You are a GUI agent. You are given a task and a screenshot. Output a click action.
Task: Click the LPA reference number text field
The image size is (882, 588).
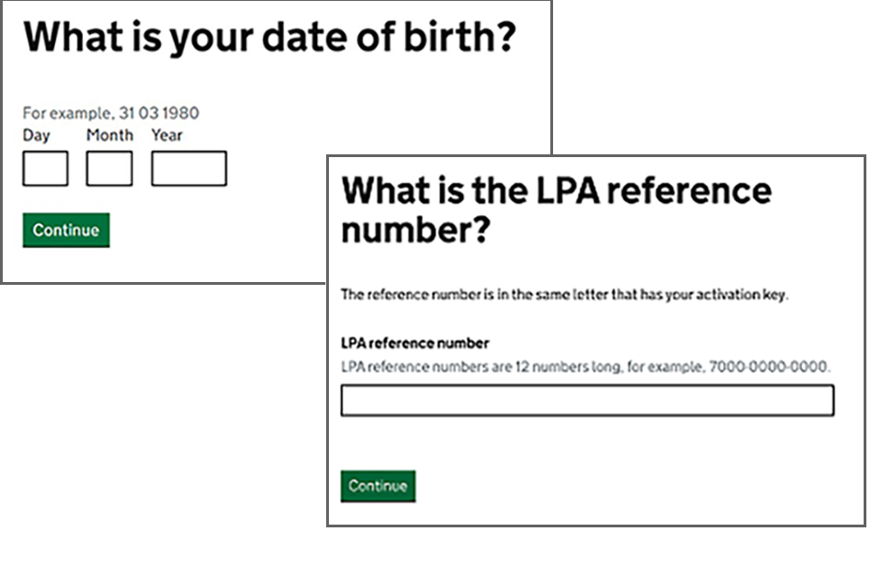coord(587,401)
